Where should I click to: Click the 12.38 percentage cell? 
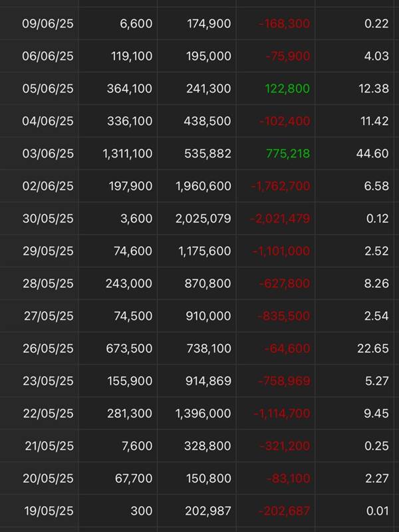(x=374, y=88)
